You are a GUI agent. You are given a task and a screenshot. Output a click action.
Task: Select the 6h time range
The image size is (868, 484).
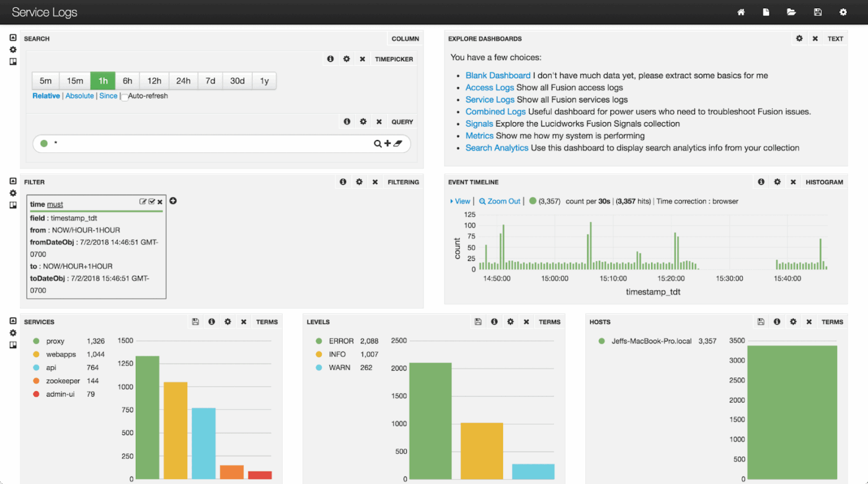pyautogui.click(x=128, y=81)
